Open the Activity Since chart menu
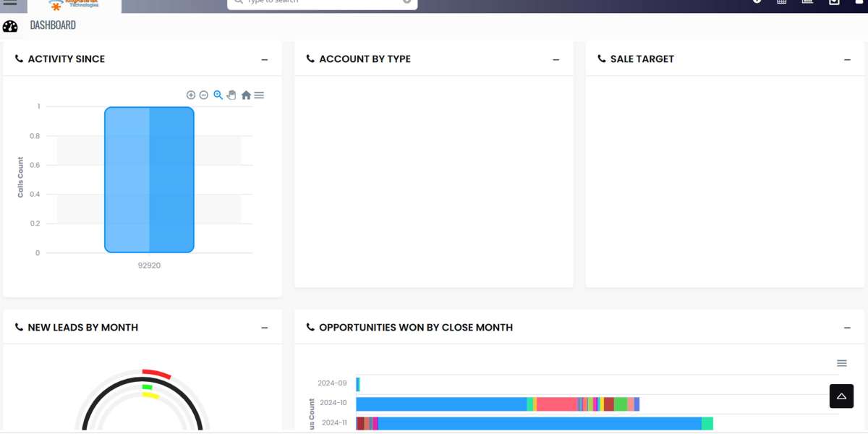868x434 pixels. 259,95
